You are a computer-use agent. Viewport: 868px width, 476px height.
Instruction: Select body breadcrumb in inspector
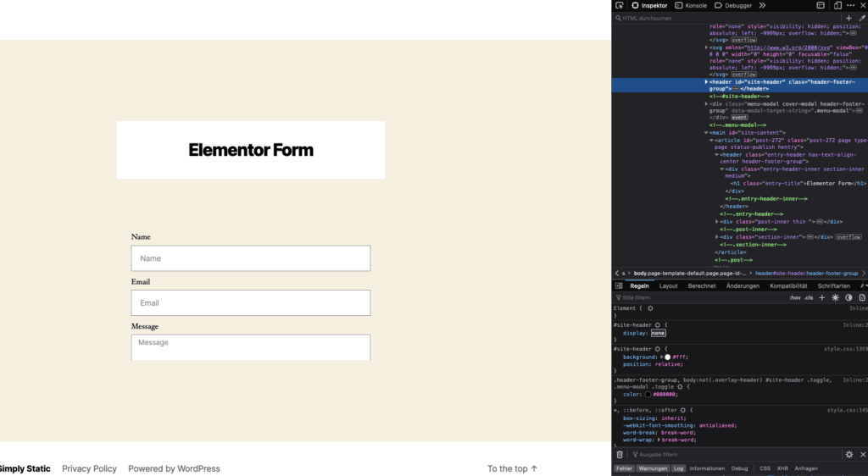coord(690,273)
